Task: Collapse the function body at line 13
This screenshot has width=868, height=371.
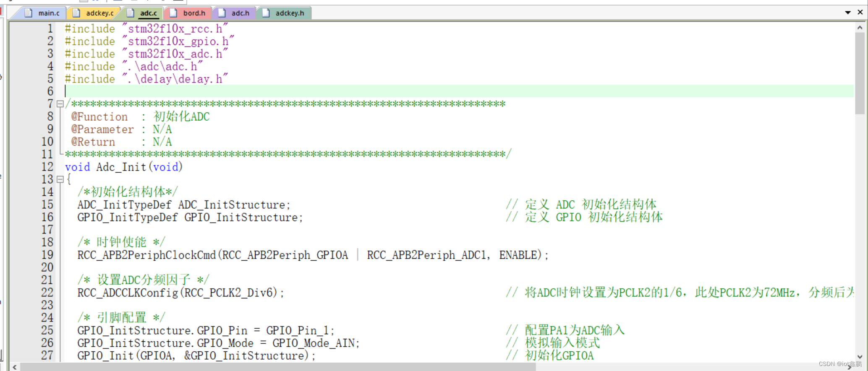Action: click(x=60, y=179)
